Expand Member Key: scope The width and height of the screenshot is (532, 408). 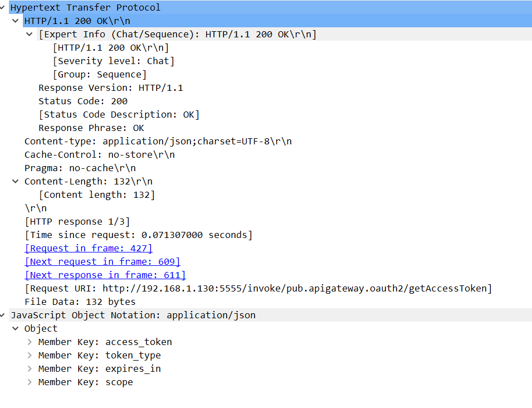30,382
